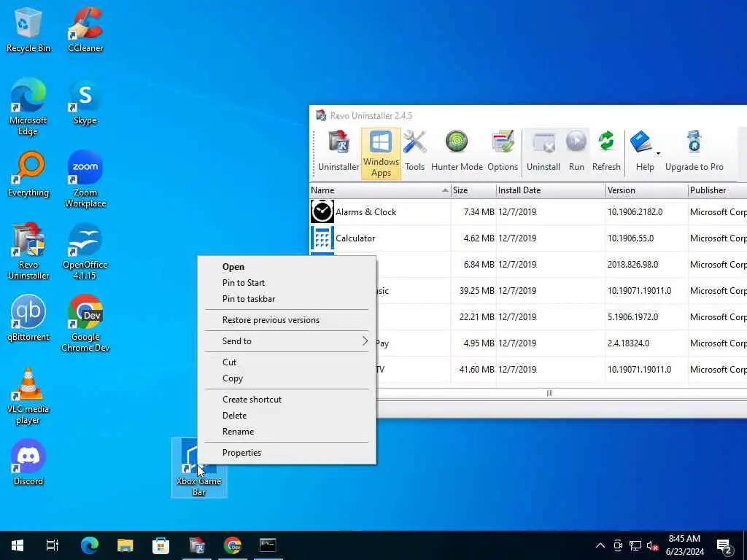Viewport: 747px width, 560px height.
Task: Open the Windows Start menu
Action: coord(18,545)
